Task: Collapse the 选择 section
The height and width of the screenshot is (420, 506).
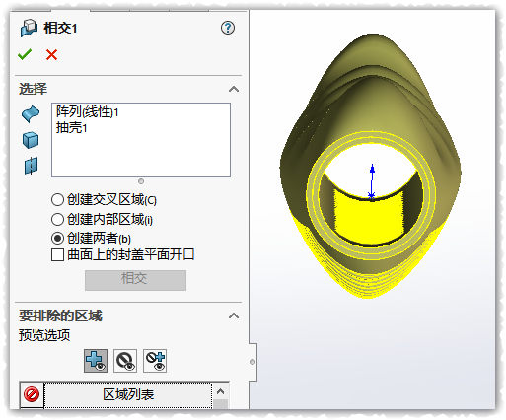Action: [234, 89]
